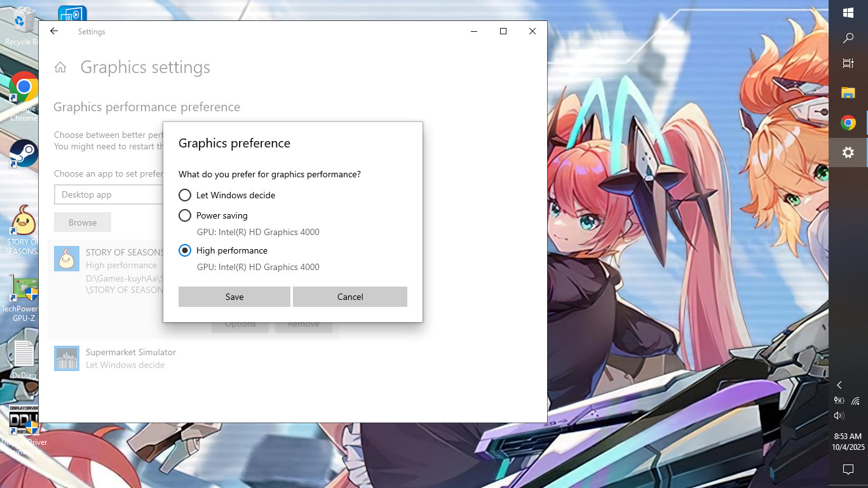
Task: Open taskbar Search icon
Action: pos(848,38)
